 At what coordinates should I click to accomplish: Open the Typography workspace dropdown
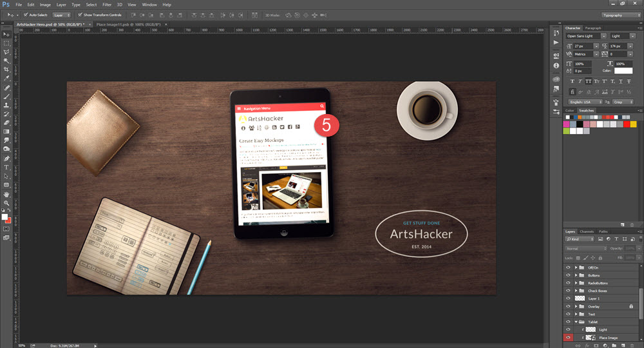(621, 15)
